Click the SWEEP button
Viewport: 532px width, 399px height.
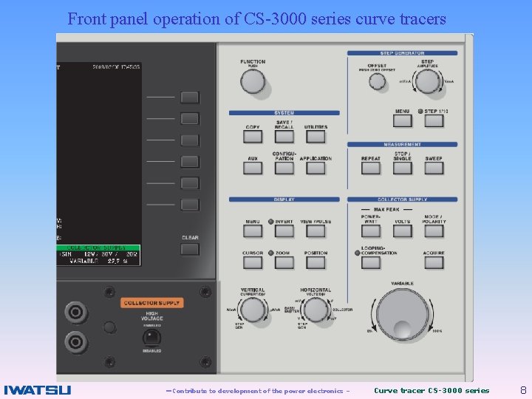pos(434,168)
